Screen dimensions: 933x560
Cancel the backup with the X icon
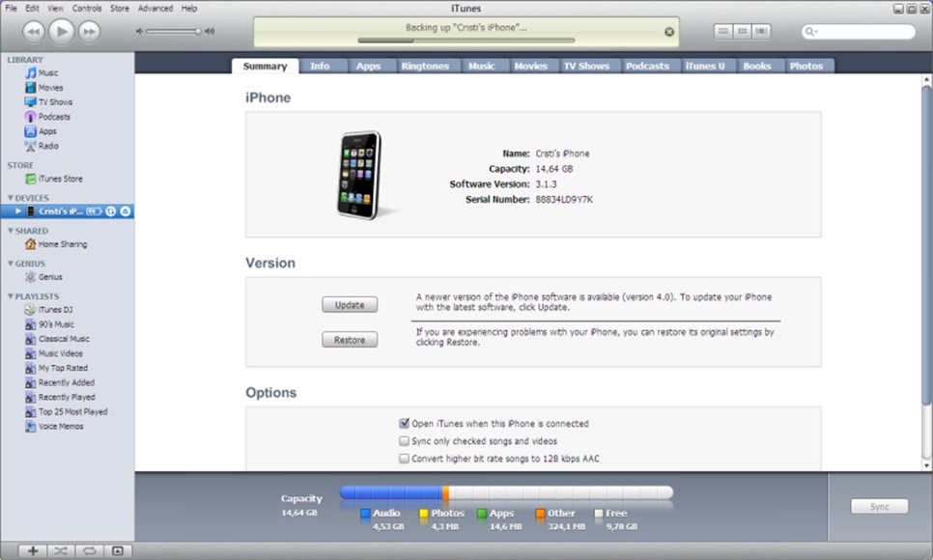[x=669, y=32]
